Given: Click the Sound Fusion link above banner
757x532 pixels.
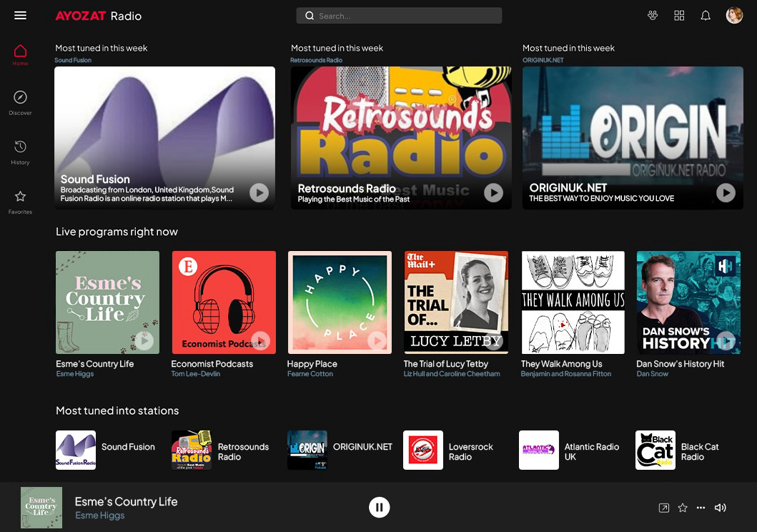Looking at the screenshot, I should 73,60.
